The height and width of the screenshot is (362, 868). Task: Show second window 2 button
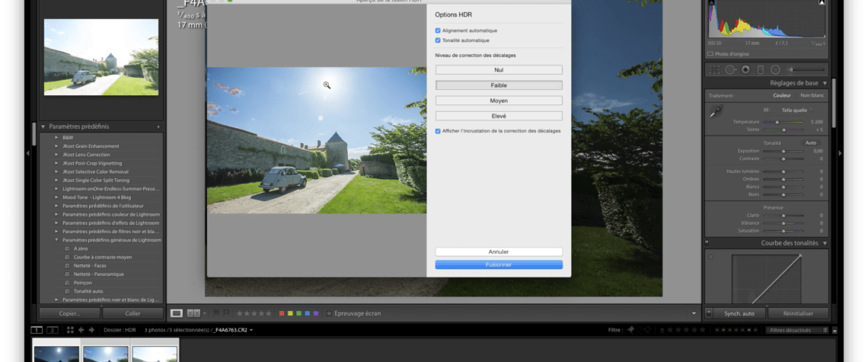coord(52,330)
